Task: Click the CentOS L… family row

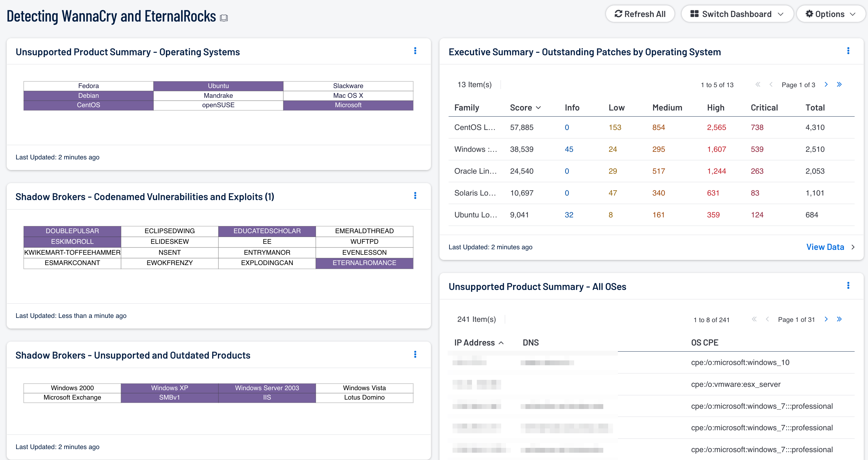Action: coord(651,128)
